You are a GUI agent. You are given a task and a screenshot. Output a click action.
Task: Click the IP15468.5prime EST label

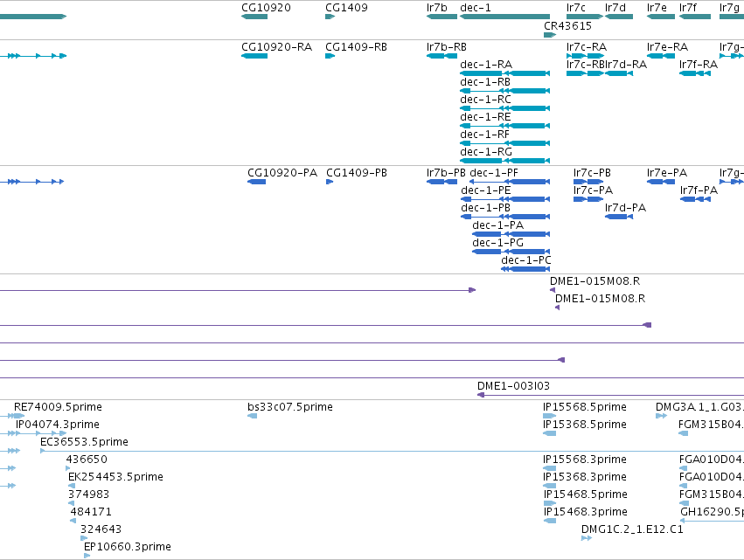[586, 495]
